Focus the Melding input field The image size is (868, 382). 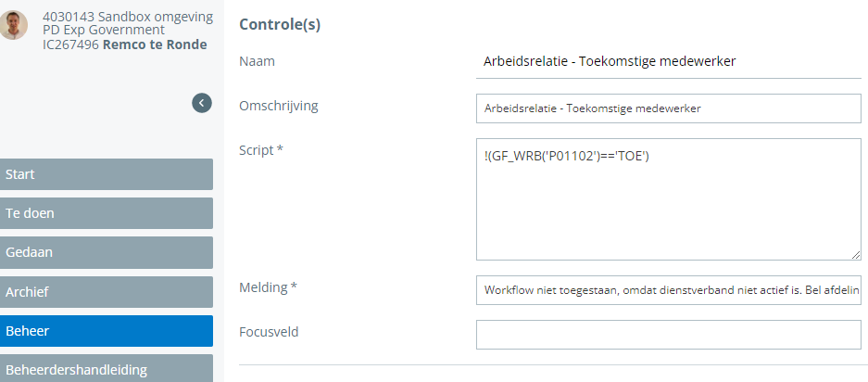click(x=668, y=289)
